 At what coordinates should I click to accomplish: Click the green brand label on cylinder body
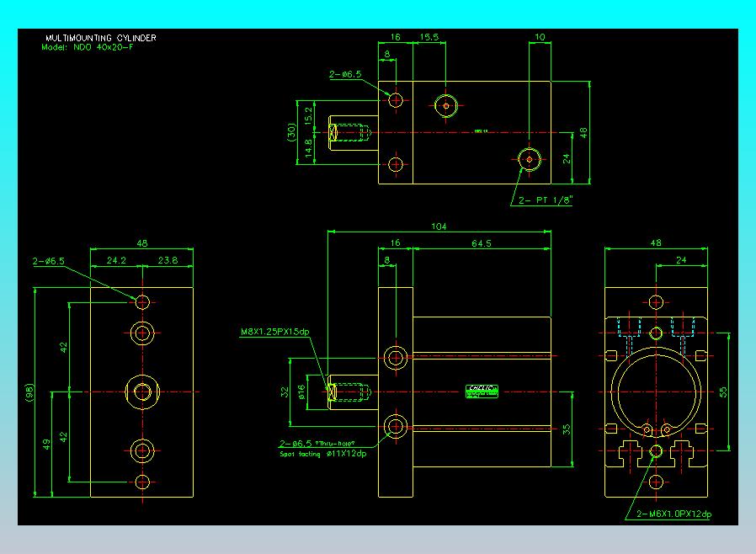point(482,391)
